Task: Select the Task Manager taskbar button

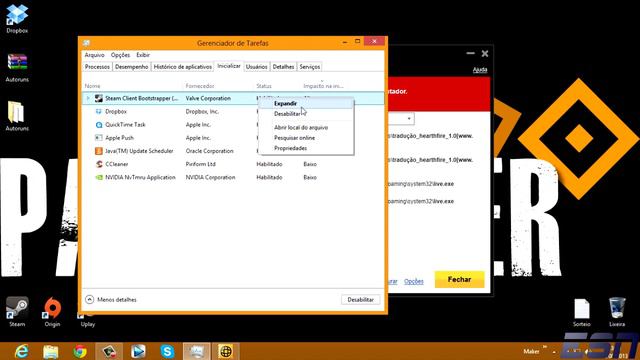Action: pyautogui.click(x=197, y=351)
